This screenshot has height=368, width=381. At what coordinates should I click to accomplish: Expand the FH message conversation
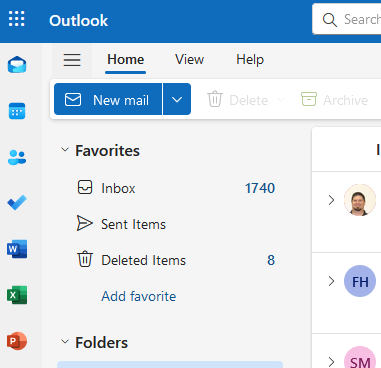(331, 281)
